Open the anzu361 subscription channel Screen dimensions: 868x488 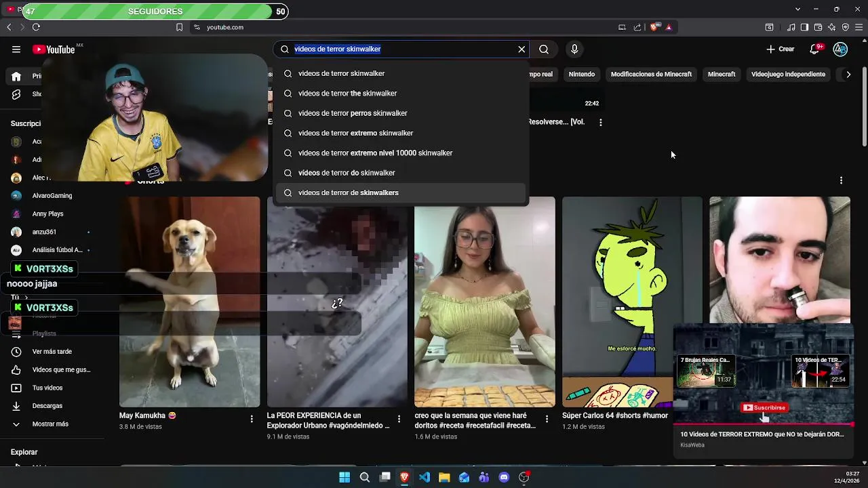pyautogui.click(x=44, y=232)
